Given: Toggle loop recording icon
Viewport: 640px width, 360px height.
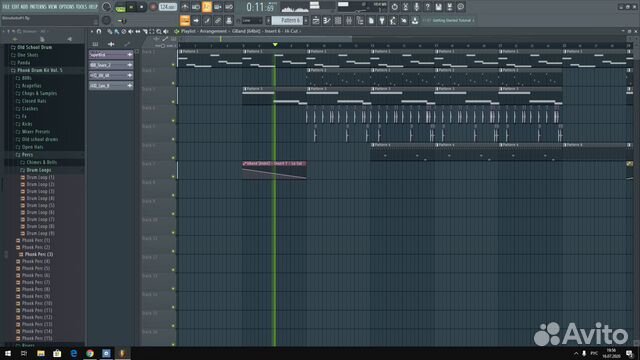Looking at the screenshot, I should (229, 7).
